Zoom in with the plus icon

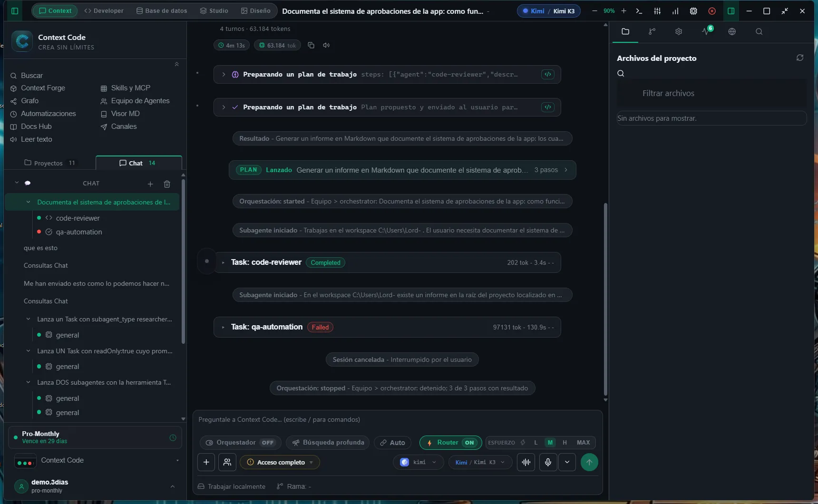623,11
